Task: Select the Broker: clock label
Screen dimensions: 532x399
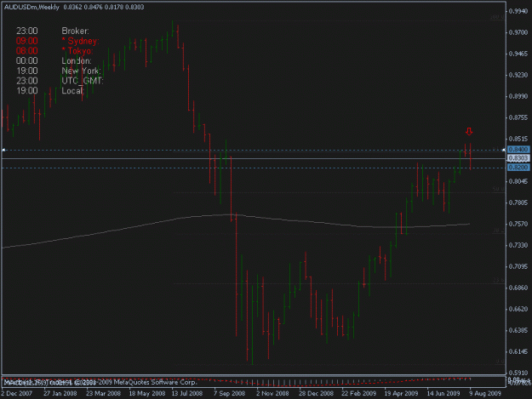Action: [x=75, y=31]
